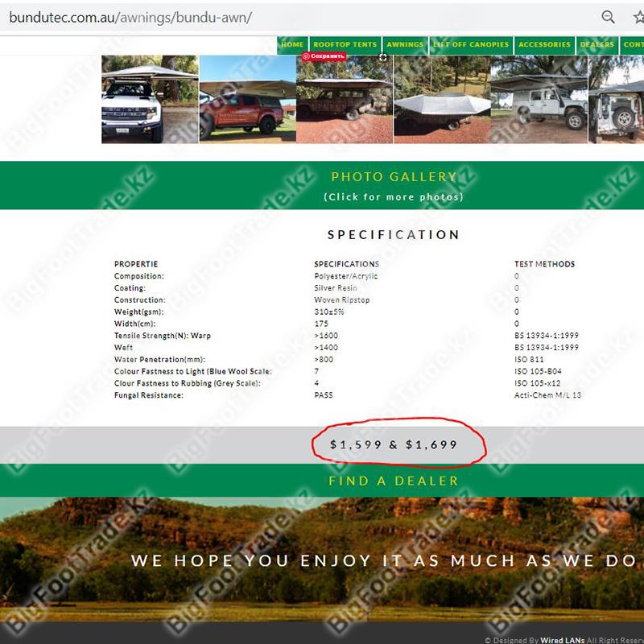The height and width of the screenshot is (644, 644).
Task: Select the '310±5%' weight value
Action: 329,312
